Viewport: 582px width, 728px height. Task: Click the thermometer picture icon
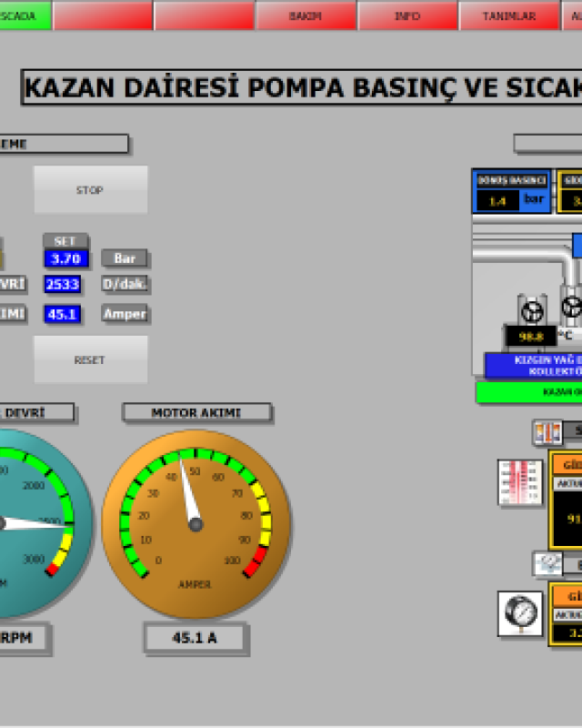[x=520, y=482]
